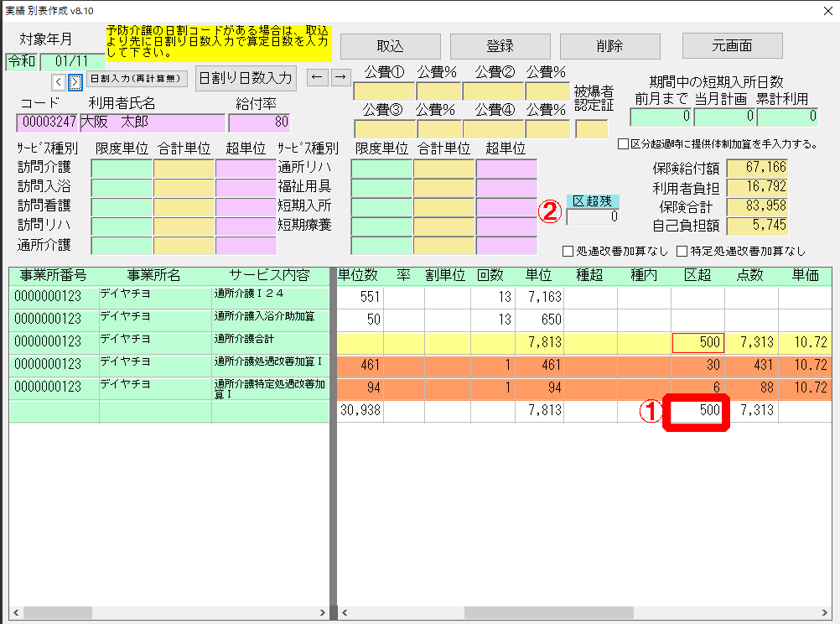Screen dimensions: 840x624
Task: Select the 区超 cell in 通所介護合計 row
Action: point(697,342)
